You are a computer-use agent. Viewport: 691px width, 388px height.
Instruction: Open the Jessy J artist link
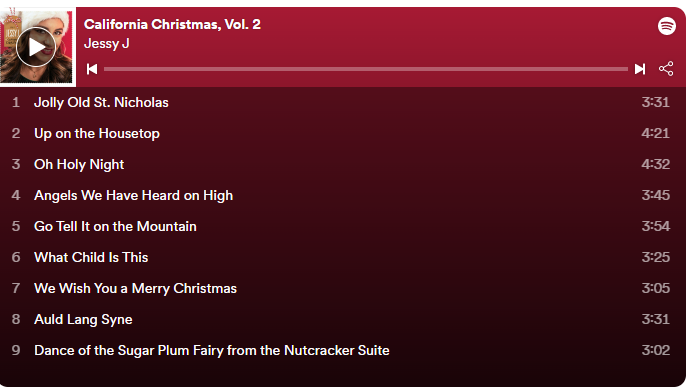point(107,44)
